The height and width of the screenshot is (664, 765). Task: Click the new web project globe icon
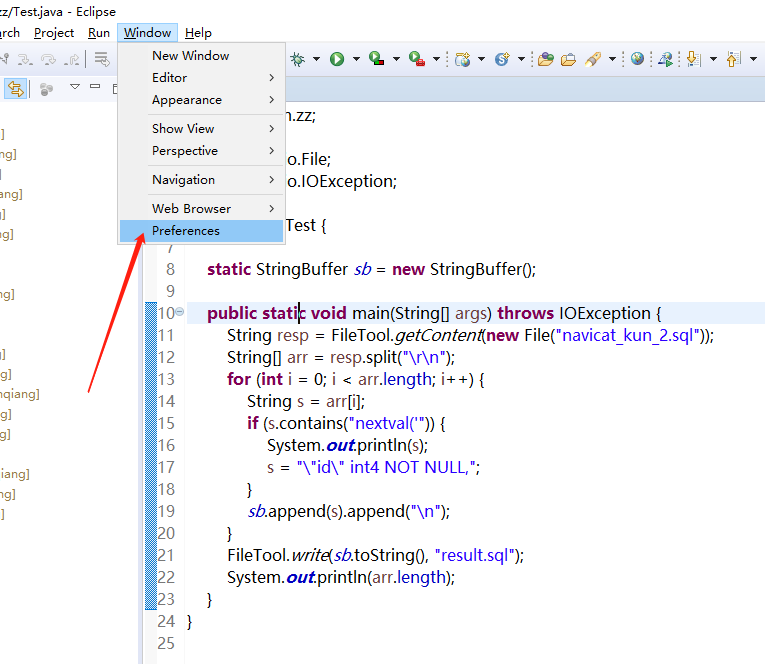[x=463, y=60]
